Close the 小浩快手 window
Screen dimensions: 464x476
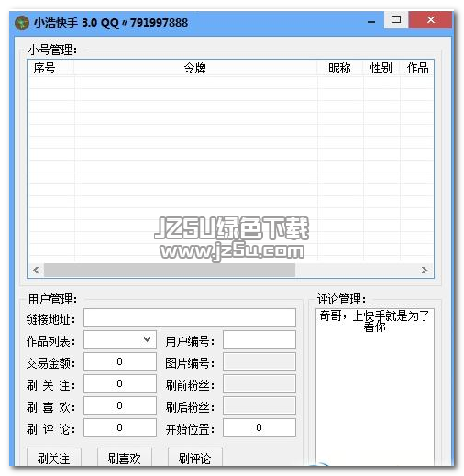pyautogui.click(x=431, y=20)
